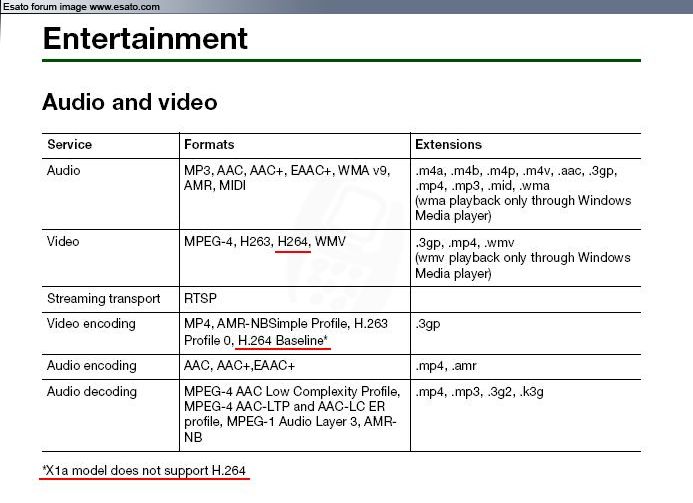Click the 'Esato forum image www.esato.com' caption
The height and width of the screenshot is (503, 693).
point(81,7)
